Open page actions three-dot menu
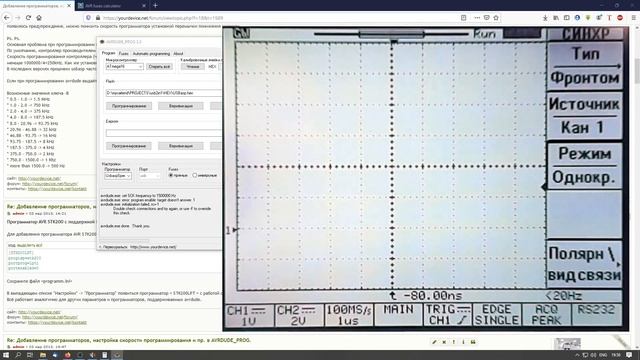Screen dimensions: 640x360 click(477, 18)
